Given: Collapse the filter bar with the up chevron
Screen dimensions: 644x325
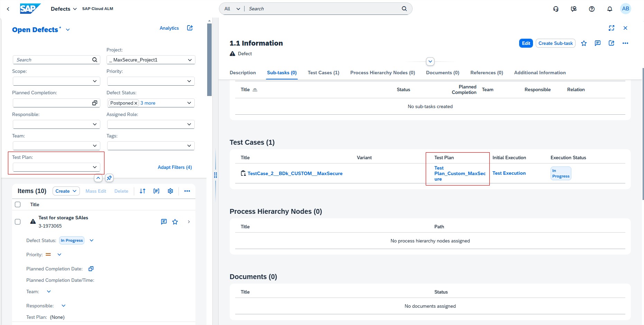Looking at the screenshot, I should pyautogui.click(x=98, y=178).
